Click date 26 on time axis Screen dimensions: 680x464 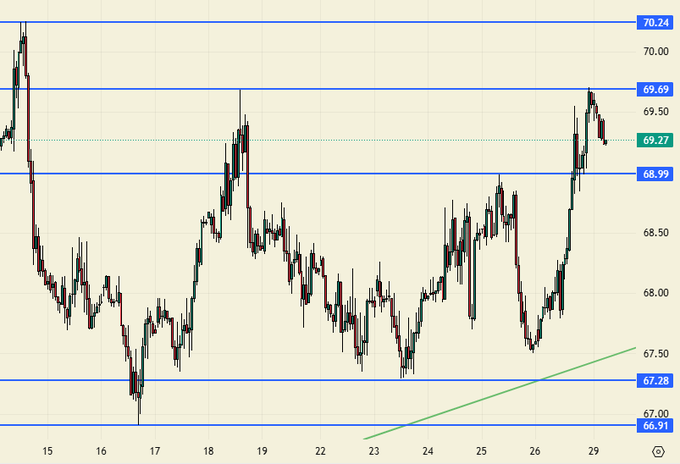(x=535, y=451)
